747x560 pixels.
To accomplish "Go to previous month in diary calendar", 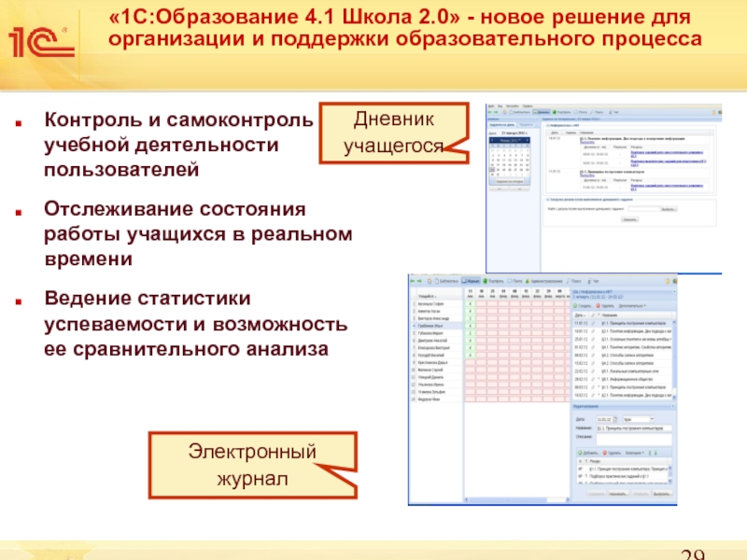I will coord(493,141).
